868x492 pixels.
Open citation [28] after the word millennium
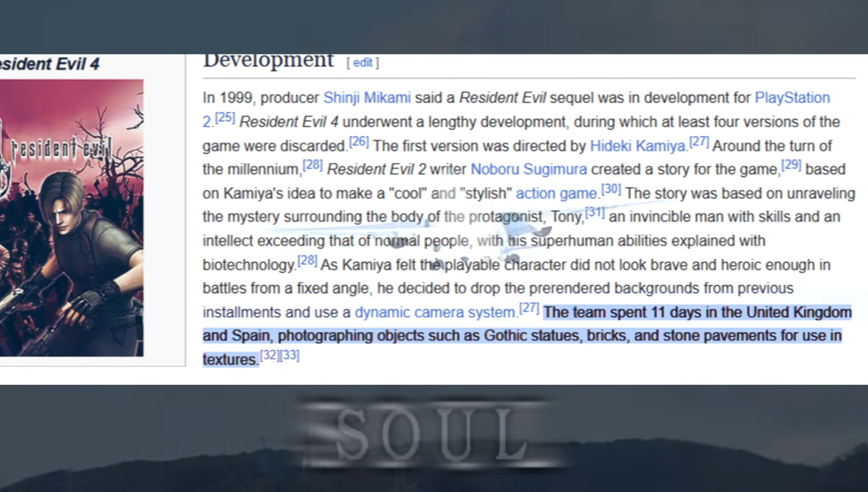click(312, 165)
